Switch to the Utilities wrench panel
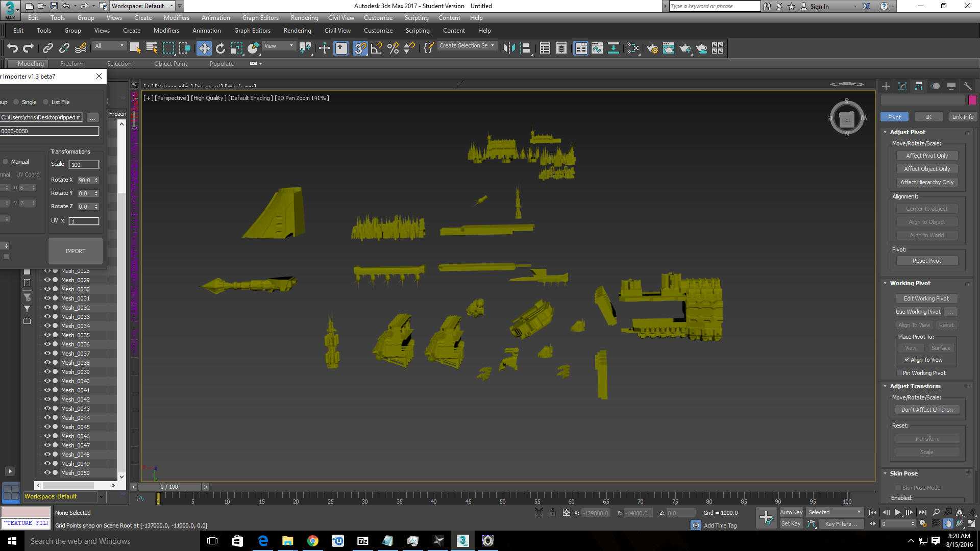Viewport: 980px width, 551px height. [967, 86]
